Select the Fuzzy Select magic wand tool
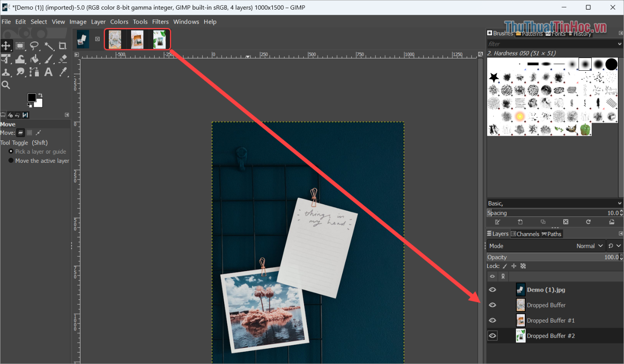This screenshot has width=624, height=364. point(49,45)
